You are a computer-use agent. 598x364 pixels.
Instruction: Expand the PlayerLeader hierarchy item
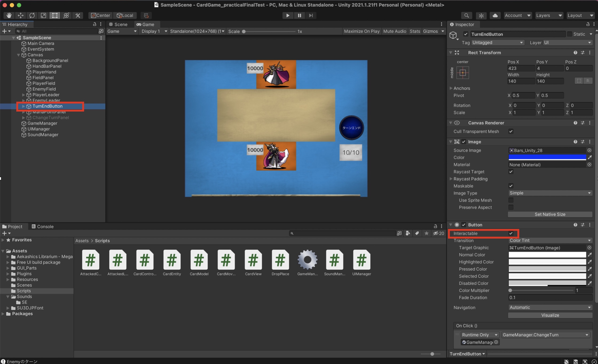click(23, 95)
